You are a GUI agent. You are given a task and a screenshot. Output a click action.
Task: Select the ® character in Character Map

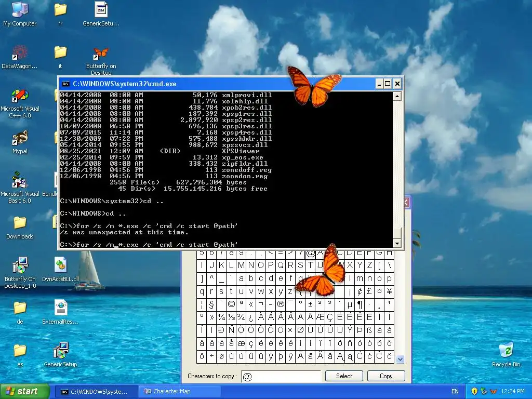point(280,304)
